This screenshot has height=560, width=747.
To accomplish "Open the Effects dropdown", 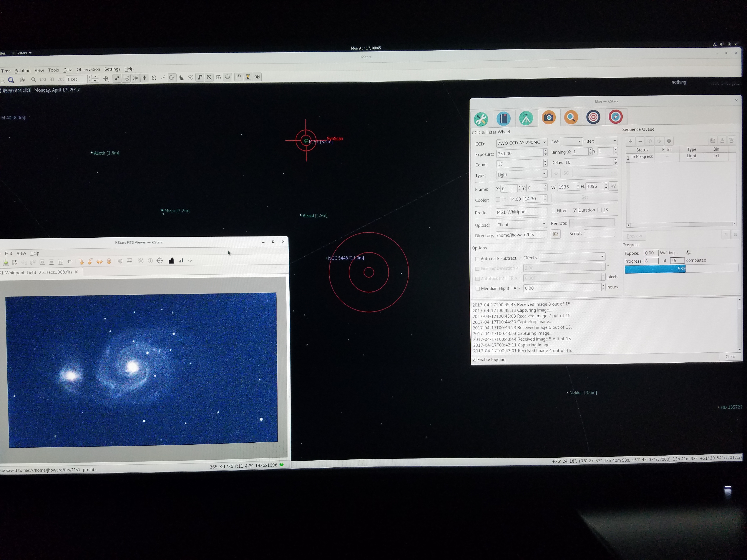I will pyautogui.click(x=572, y=257).
